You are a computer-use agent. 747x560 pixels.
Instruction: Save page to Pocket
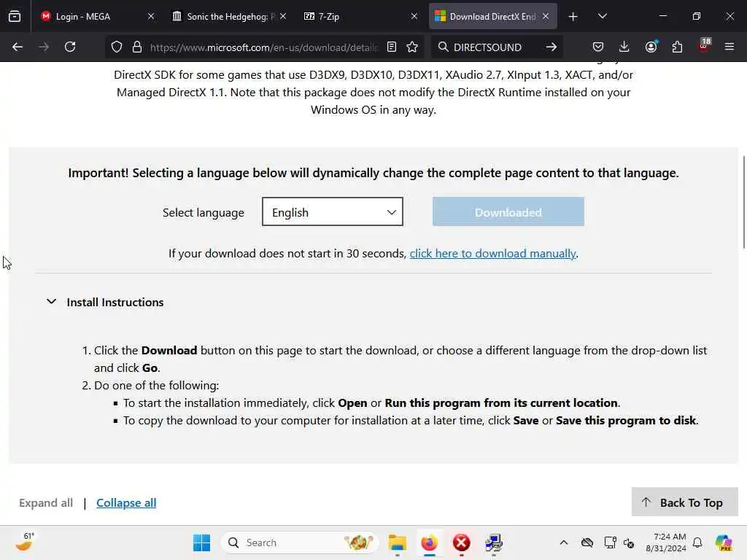(598, 47)
